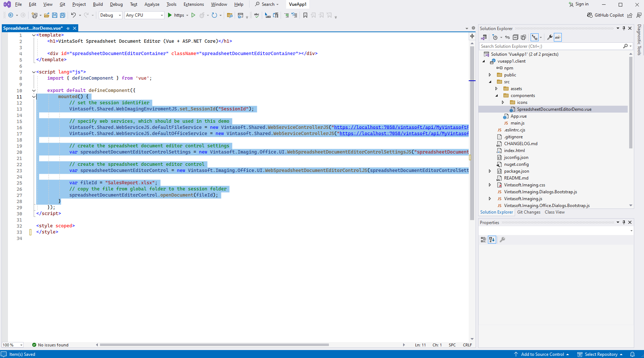Screen dimensions: 644x358
Task: Expand the public folder in Solution Explorer
Action: 490,75
